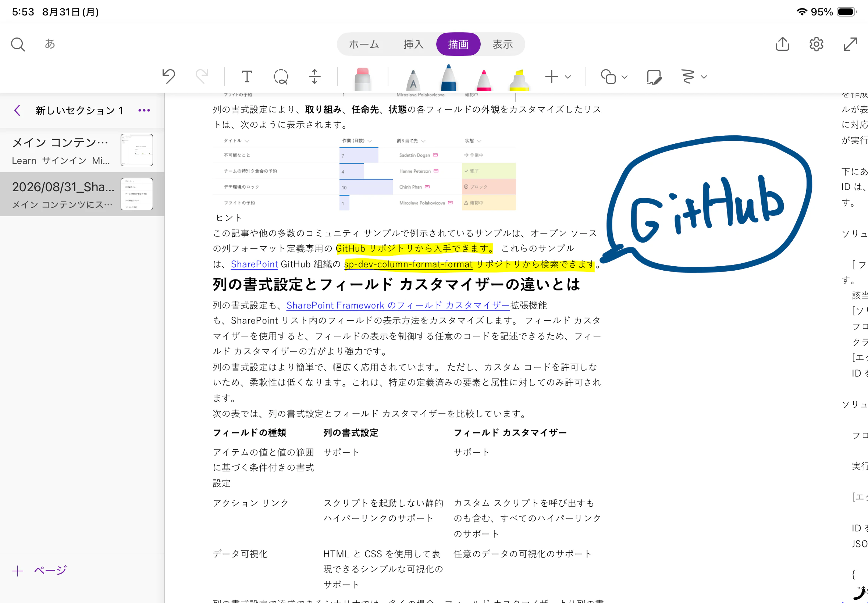Tap the Wi-Fi icon in status bar
868x603 pixels.
click(x=802, y=12)
